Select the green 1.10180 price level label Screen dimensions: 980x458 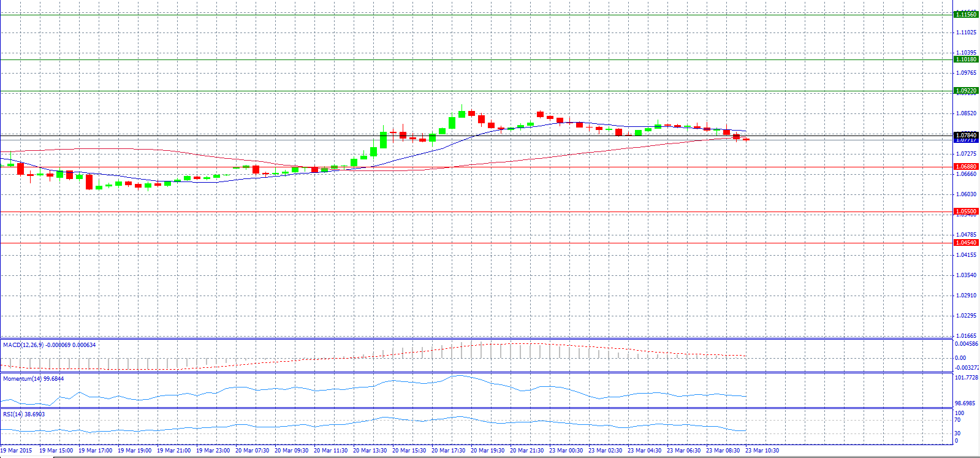(x=967, y=59)
